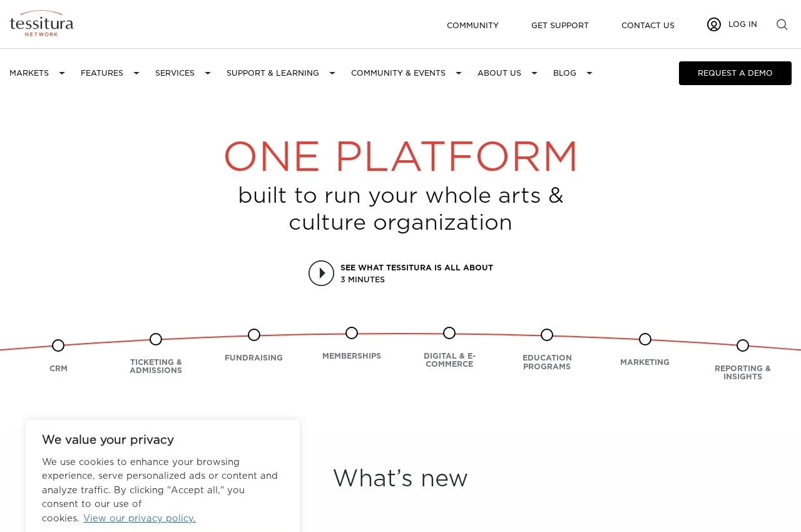Expand the Features dropdown arrow
801x532 pixels.
[x=136, y=73]
